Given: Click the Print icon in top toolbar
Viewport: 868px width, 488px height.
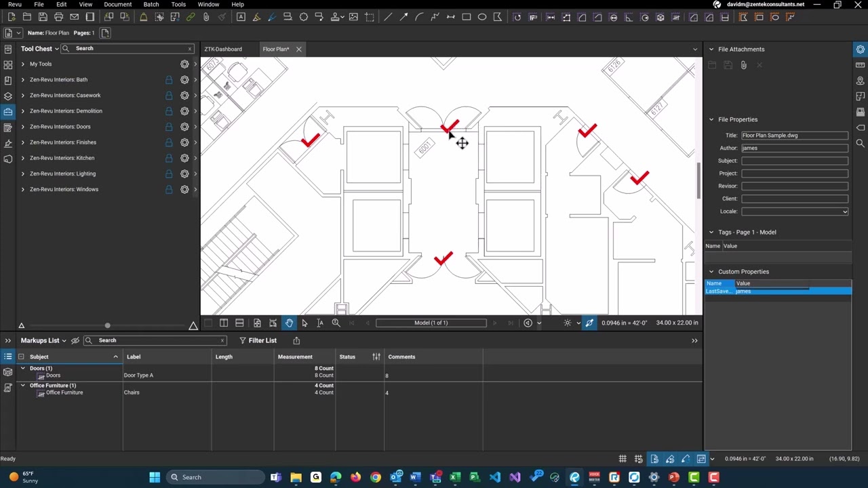Looking at the screenshot, I should click(58, 17).
